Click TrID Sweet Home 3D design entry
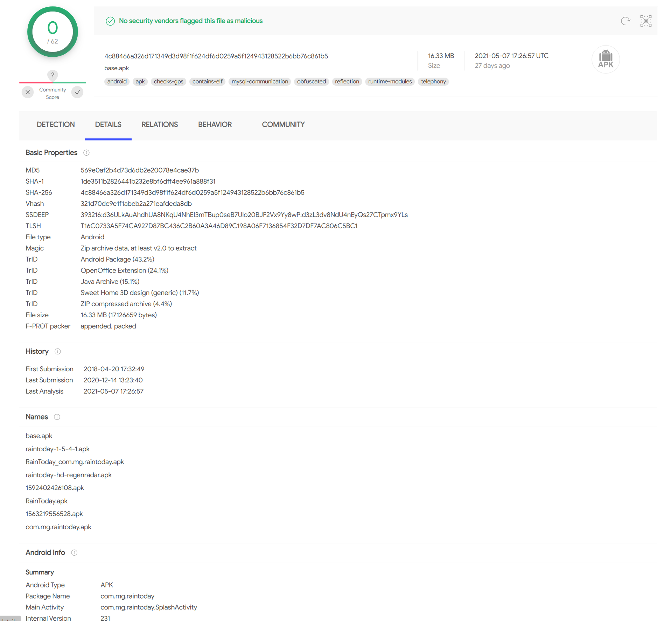Screen dimensions: 672x621 (140, 293)
